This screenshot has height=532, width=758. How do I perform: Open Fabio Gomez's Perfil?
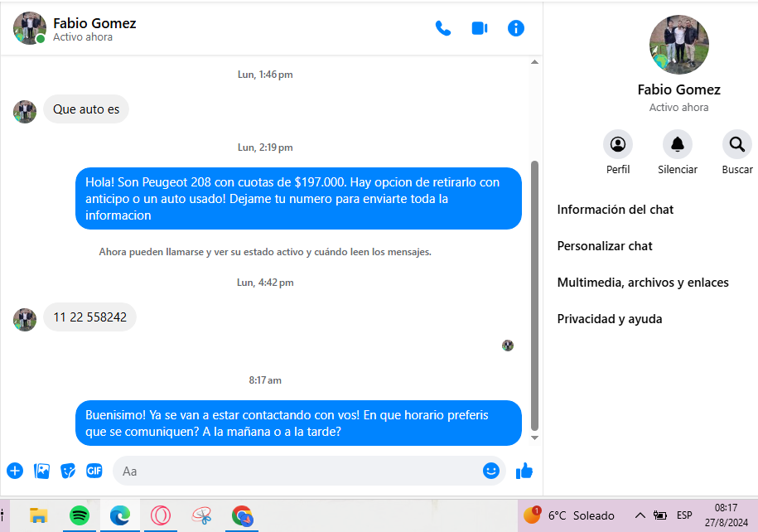(x=618, y=145)
